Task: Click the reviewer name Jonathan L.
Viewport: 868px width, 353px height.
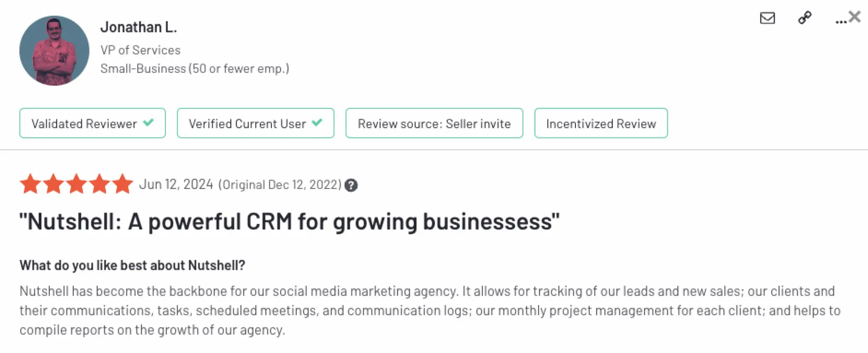Action: pyautogui.click(x=138, y=27)
